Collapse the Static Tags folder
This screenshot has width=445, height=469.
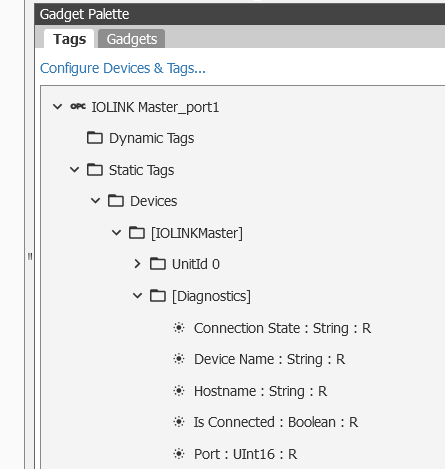74,169
